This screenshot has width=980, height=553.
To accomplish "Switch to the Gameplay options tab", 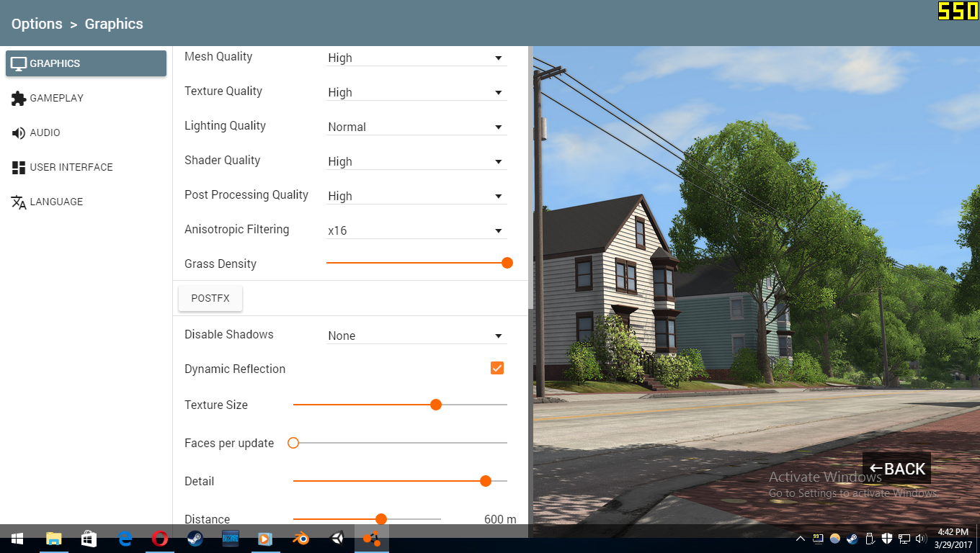I will pyautogui.click(x=86, y=98).
